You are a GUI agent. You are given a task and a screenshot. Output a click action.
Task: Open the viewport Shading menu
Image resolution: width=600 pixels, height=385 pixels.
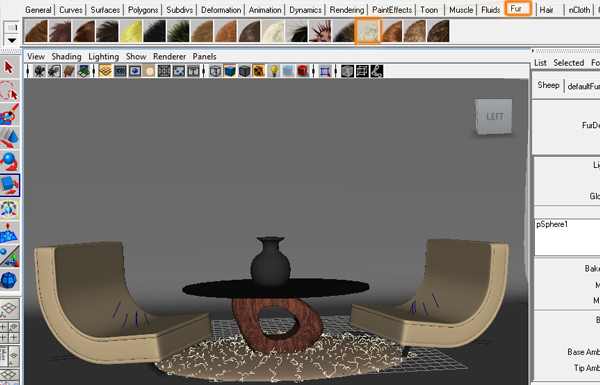66,57
